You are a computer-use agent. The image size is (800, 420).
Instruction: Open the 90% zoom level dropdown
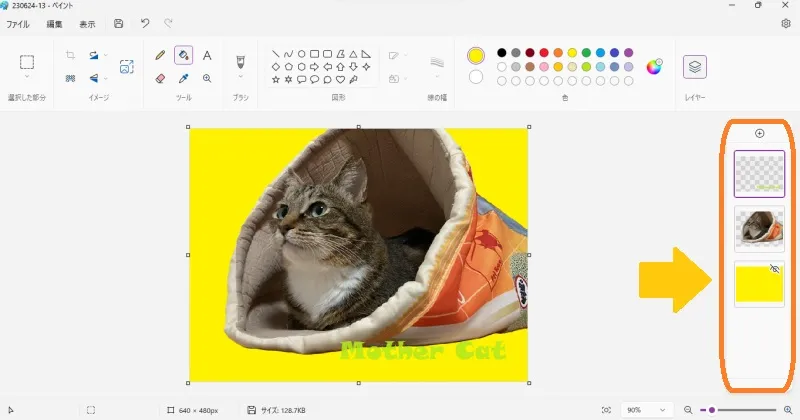[x=647, y=410]
